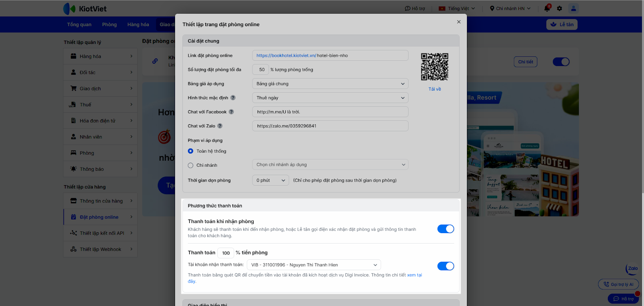Screen dimensions: 644x306
Task: Click the help icon beside Hình thức mặc định
Action: coord(233,98)
